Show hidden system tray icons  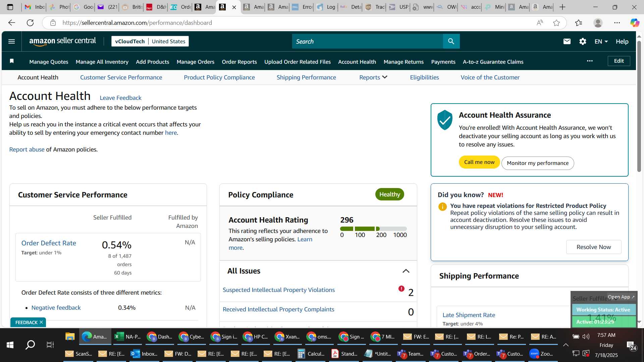pyautogui.click(x=566, y=345)
